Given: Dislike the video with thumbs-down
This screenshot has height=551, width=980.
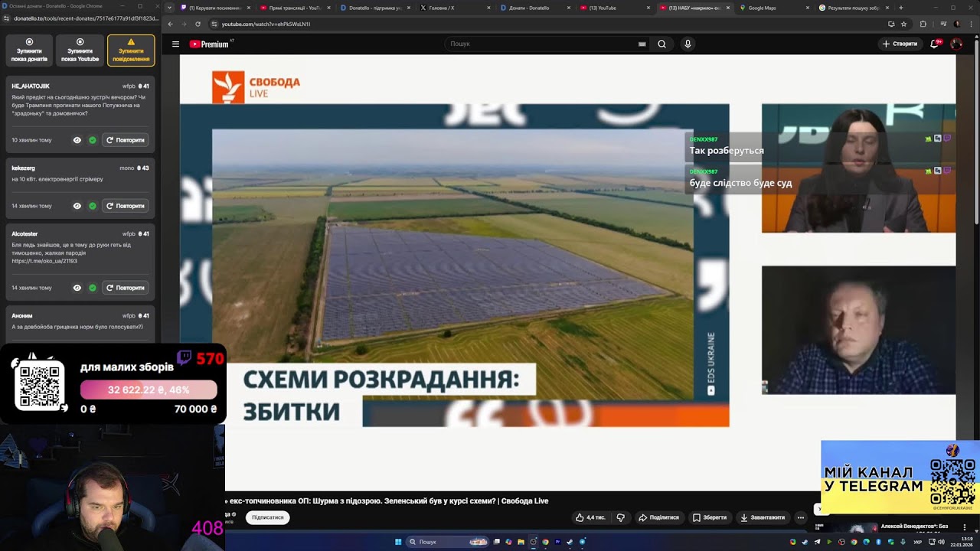Looking at the screenshot, I should [x=620, y=517].
